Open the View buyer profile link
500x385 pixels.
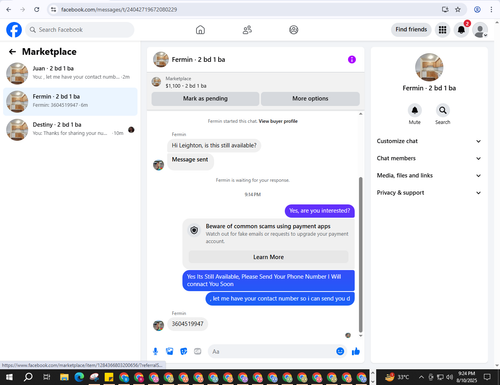coord(278,121)
